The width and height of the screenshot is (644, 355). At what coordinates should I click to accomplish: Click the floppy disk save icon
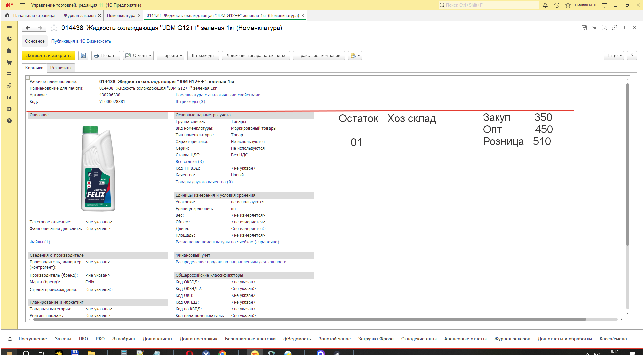pos(83,56)
